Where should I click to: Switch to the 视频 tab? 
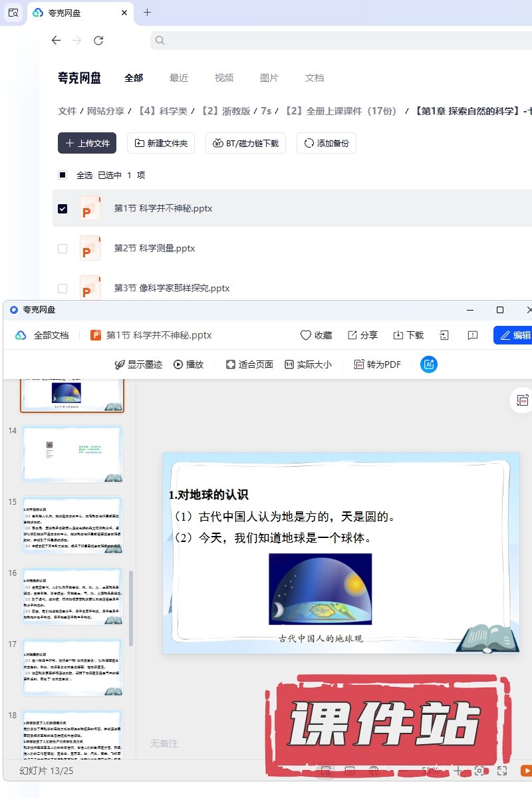point(224,78)
